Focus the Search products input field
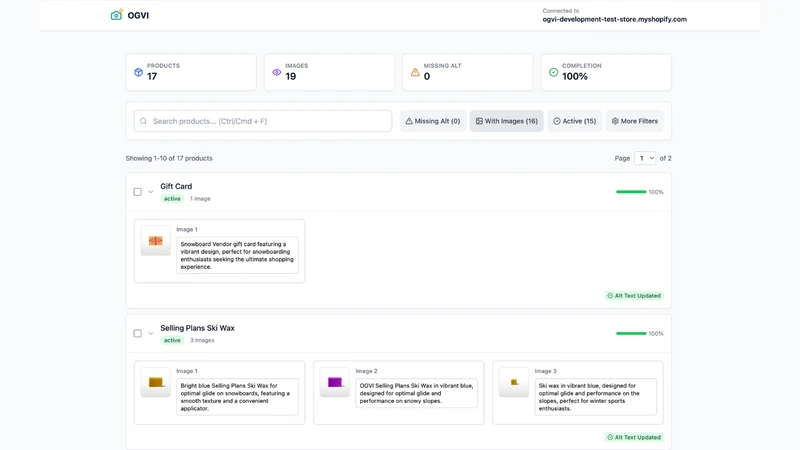Screen dimensions: 800x450 tap(263, 121)
